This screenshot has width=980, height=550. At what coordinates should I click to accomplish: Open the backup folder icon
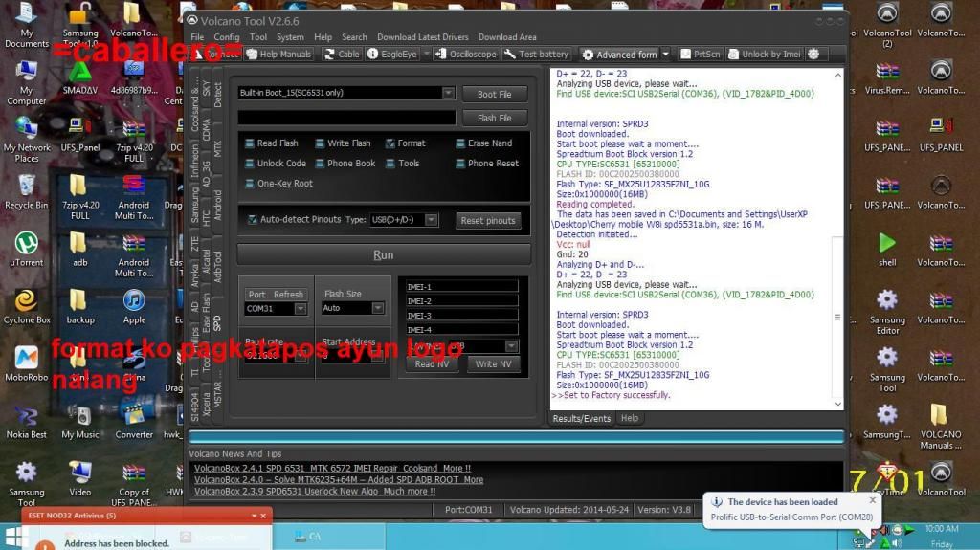click(x=80, y=307)
